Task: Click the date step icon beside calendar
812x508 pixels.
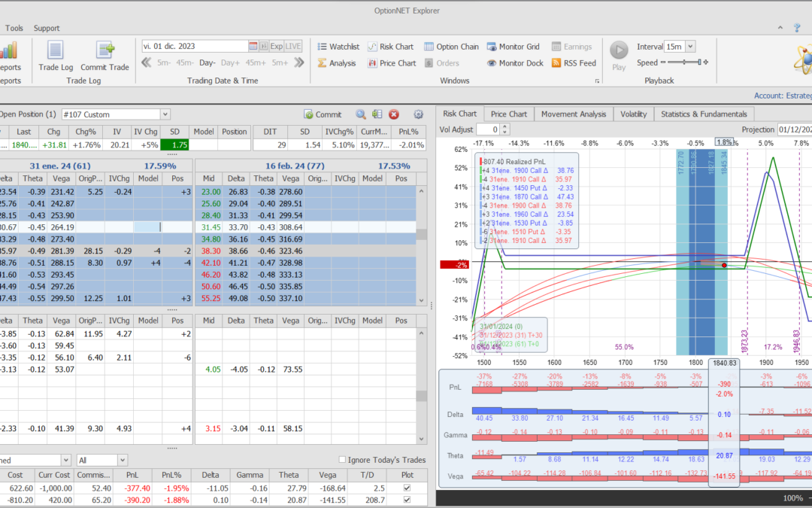Action: 264,46
